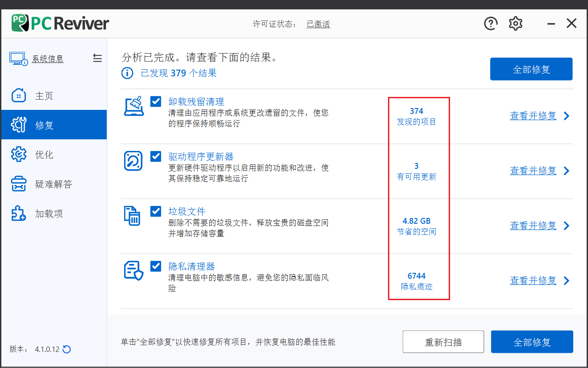The width and height of the screenshot is (588, 368).
Task: Click the info icon beside 已发现 379 个结果
Action: click(x=127, y=73)
